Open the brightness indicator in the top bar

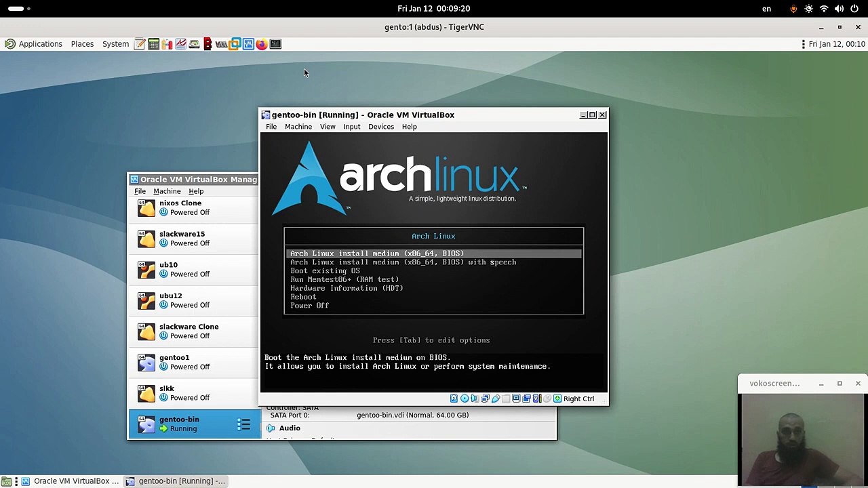click(808, 9)
